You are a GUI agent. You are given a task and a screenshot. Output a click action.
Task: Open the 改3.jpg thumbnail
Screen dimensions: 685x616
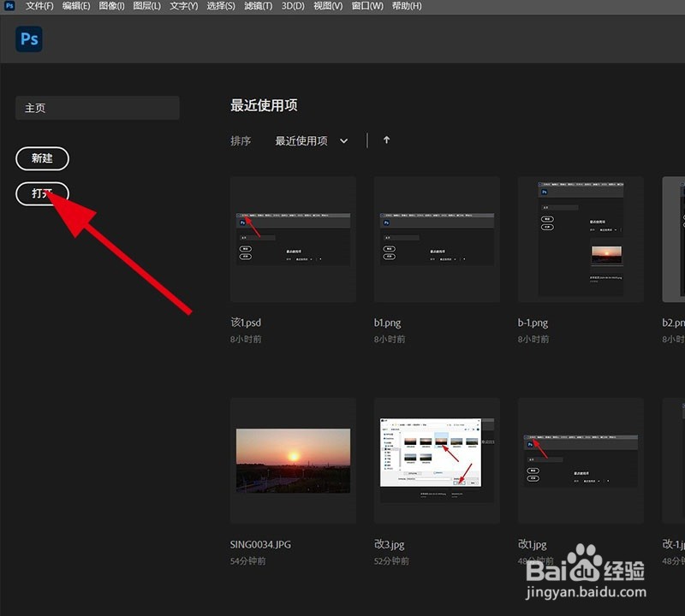[x=437, y=460]
